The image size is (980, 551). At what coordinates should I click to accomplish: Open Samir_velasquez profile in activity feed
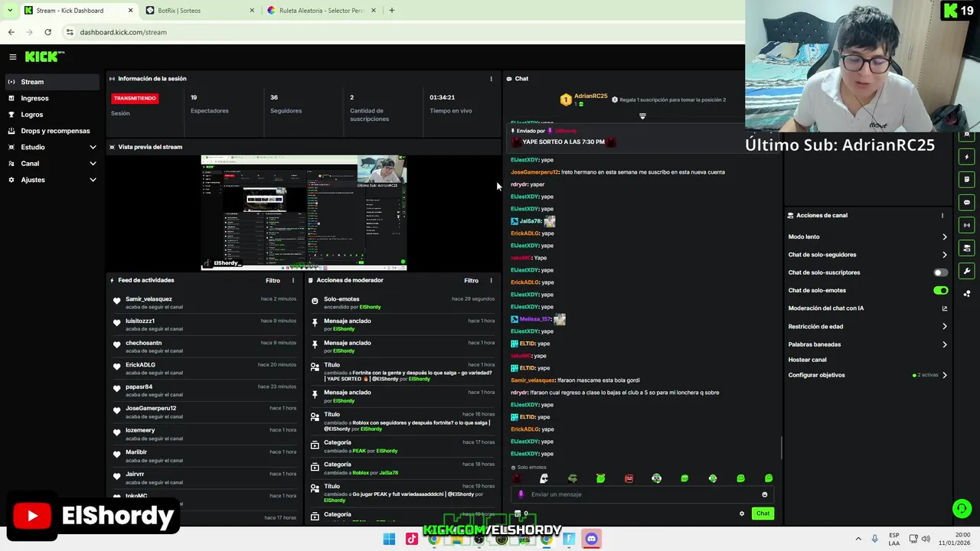[x=149, y=299]
